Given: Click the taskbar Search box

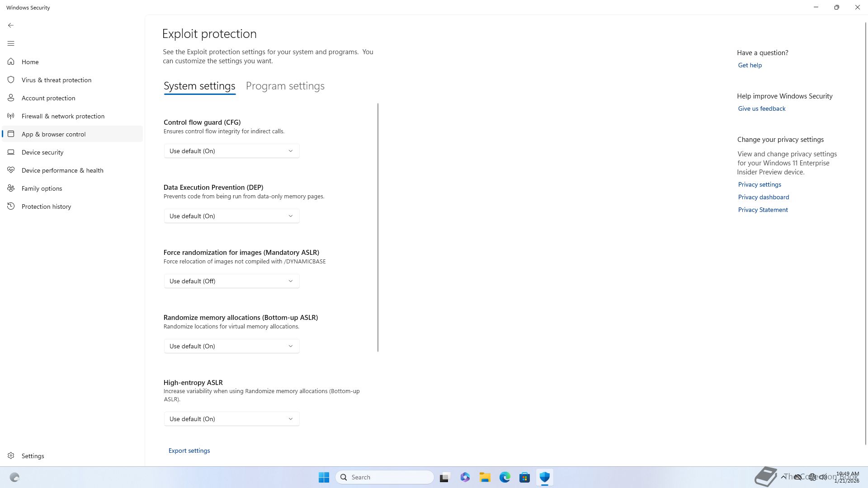Looking at the screenshot, I should pyautogui.click(x=385, y=477).
